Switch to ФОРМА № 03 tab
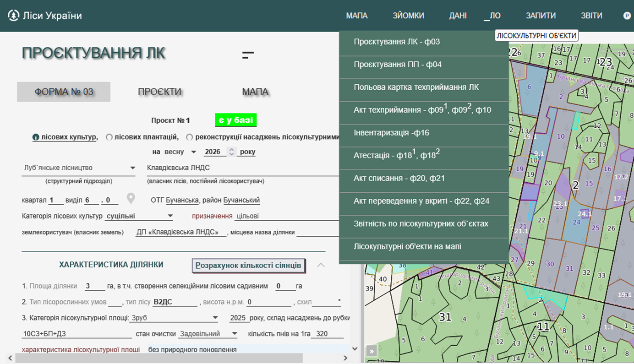Screen dimensions: 634x364 (64, 92)
